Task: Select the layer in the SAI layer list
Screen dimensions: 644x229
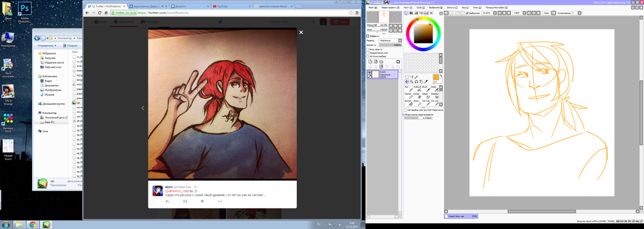Action: click(x=382, y=74)
